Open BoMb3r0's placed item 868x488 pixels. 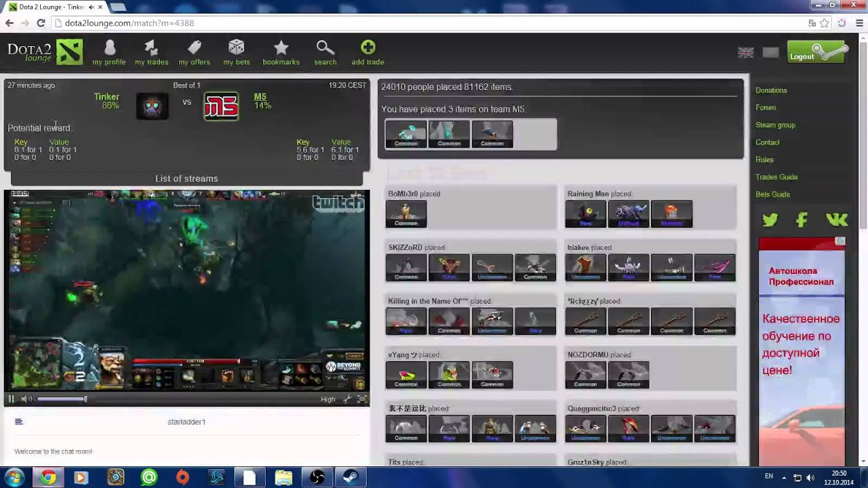tap(406, 214)
